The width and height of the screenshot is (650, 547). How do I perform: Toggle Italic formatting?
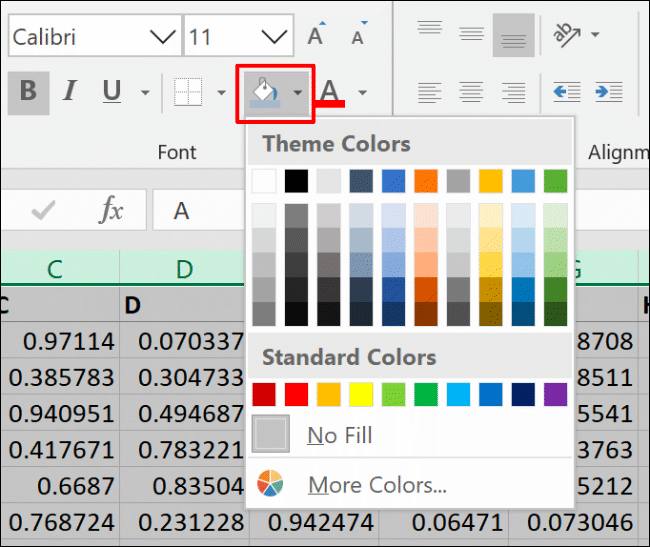tap(69, 93)
